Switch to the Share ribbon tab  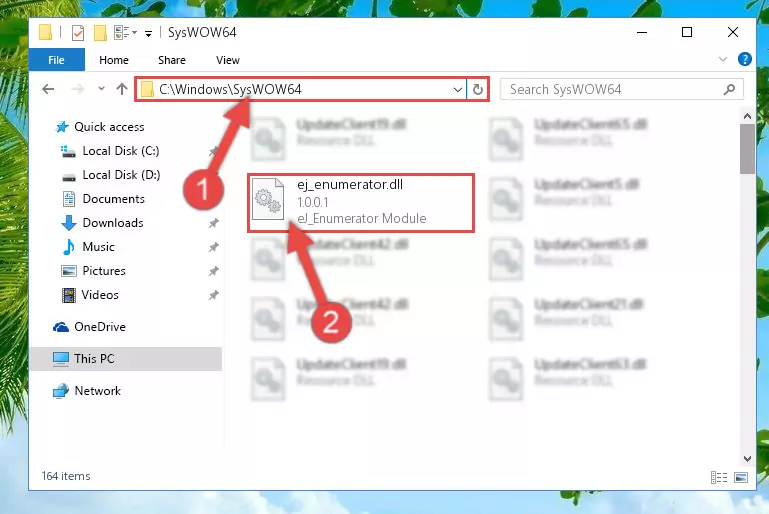[x=172, y=60]
